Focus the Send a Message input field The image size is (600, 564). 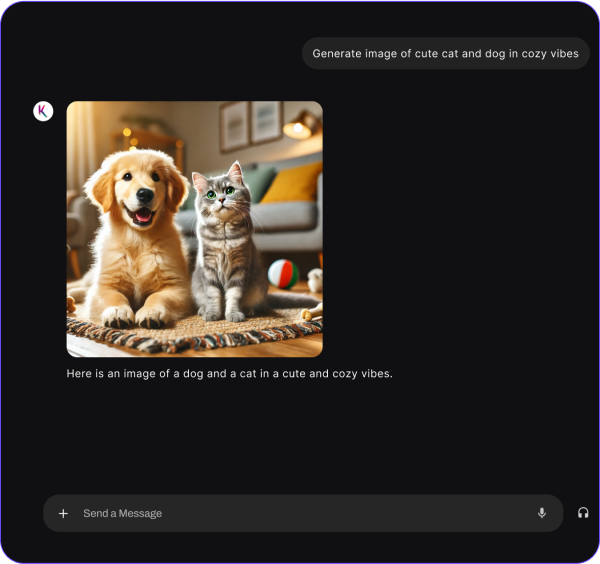[x=300, y=513]
